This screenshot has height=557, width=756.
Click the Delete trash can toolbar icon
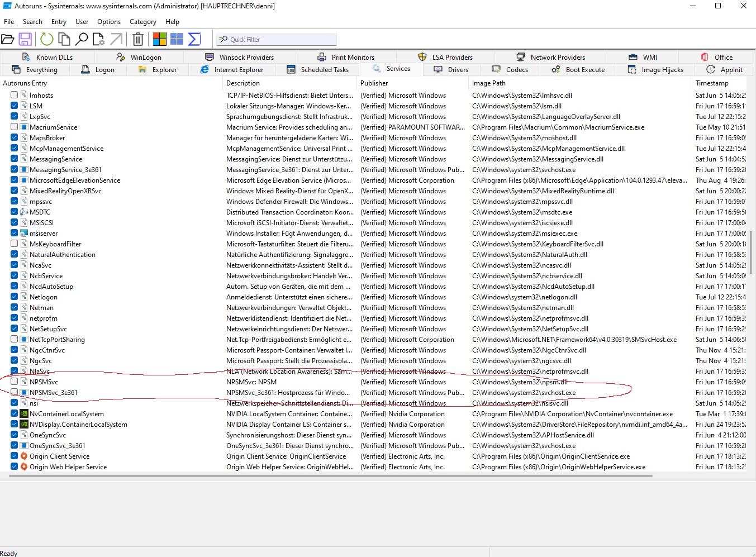tap(138, 39)
